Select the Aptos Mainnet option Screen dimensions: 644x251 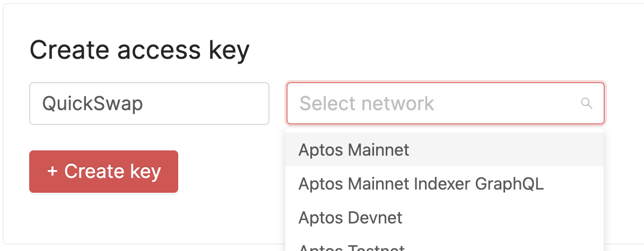[354, 150]
